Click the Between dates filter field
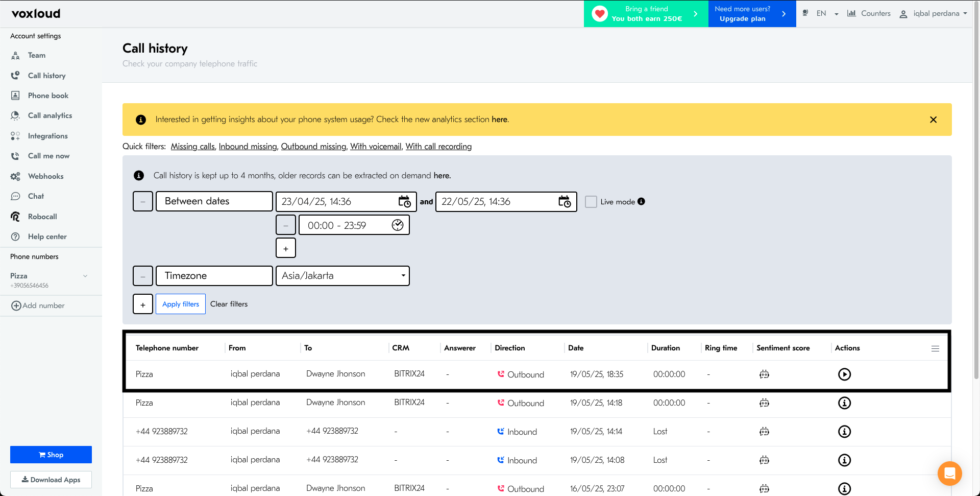This screenshot has height=496, width=980. tap(214, 201)
